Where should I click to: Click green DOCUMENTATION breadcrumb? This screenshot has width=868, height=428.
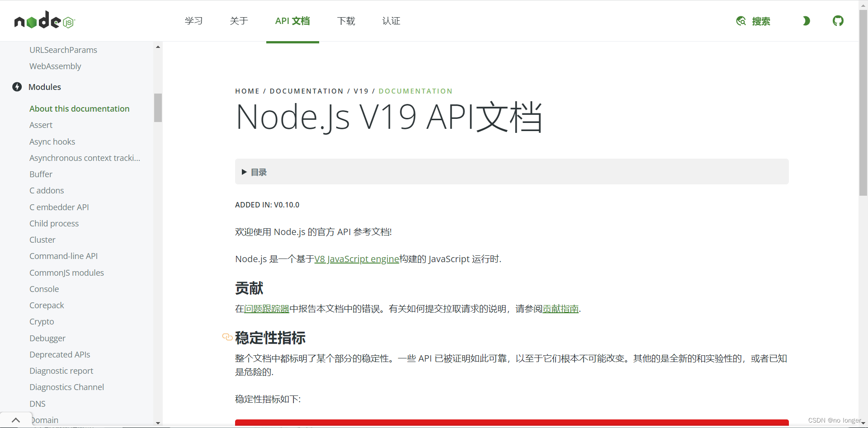(x=415, y=91)
